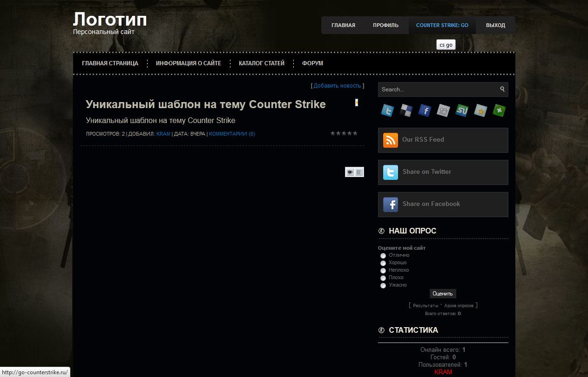Screen dimensions: 588x377
Task: Select the Отлично poll option
Action: pos(383,256)
